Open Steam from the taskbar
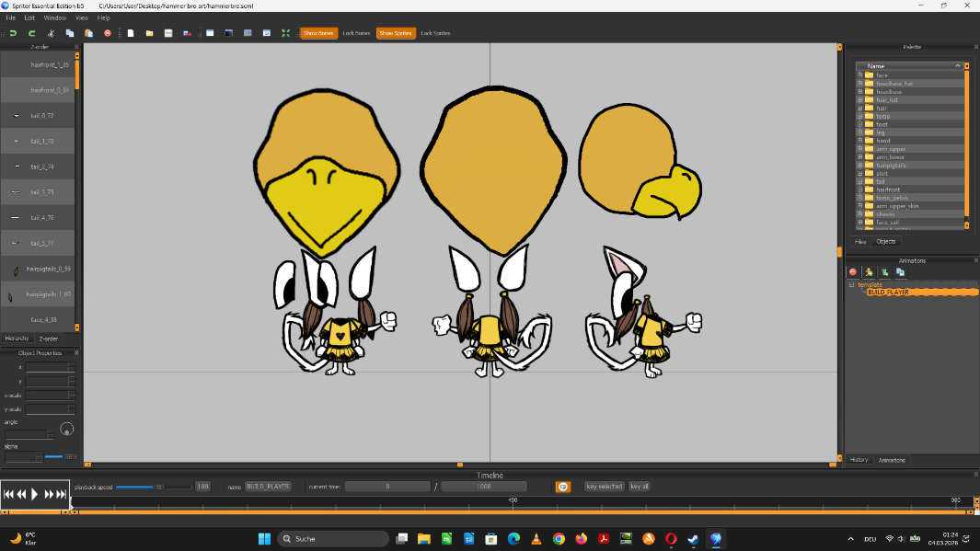Viewport: 980px width, 551px height. click(x=693, y=538)
